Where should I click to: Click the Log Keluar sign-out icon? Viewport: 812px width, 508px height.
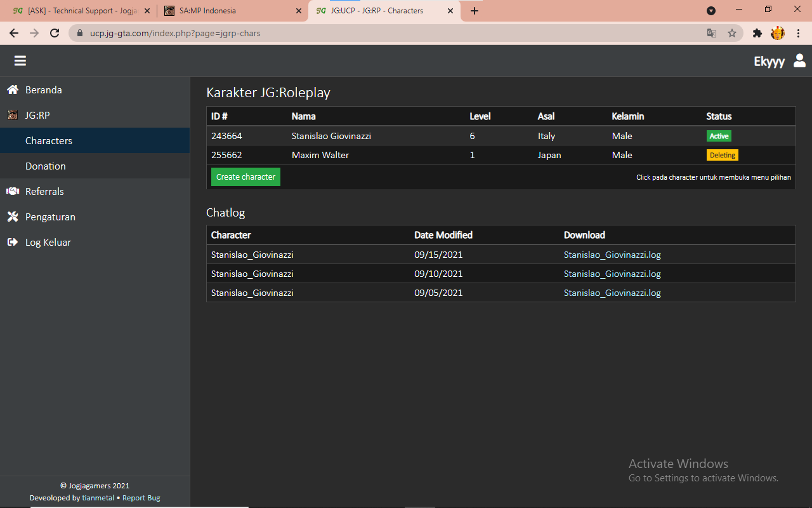[13, 242]
